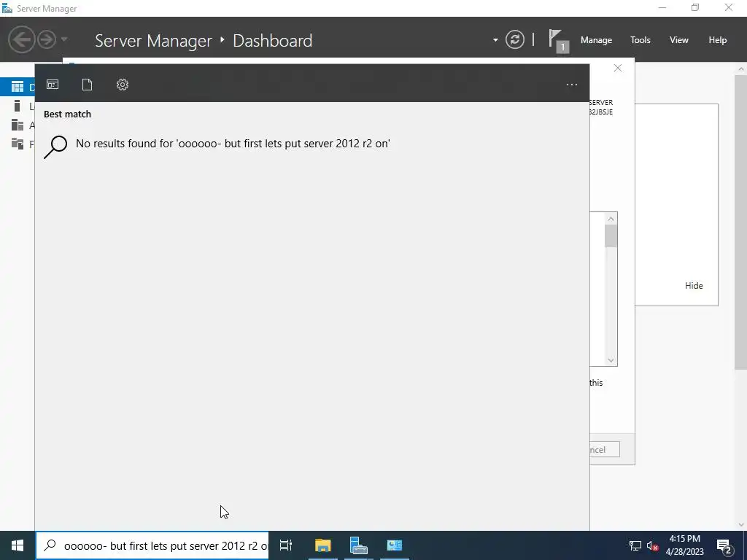Image resolution: width=747 pixels, height=560 pixels.
Task: Click the muted volume tray icon
Action: coord(652,545)
